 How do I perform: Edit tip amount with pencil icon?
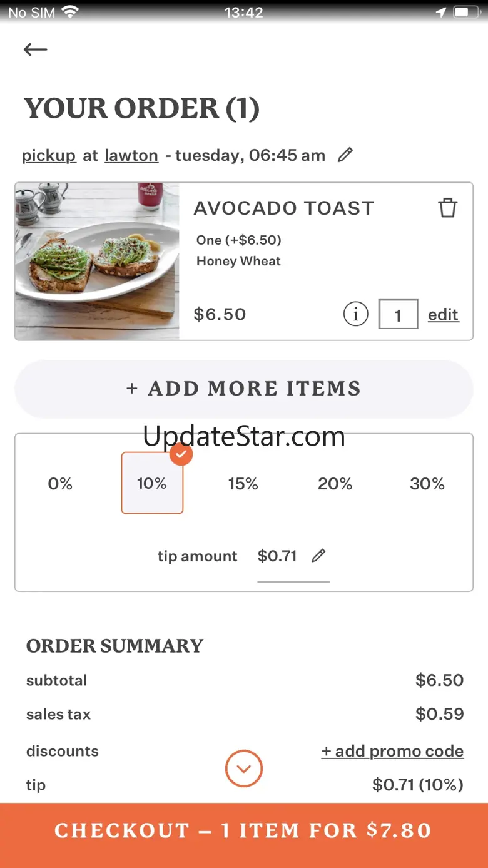tap(318, 556)
